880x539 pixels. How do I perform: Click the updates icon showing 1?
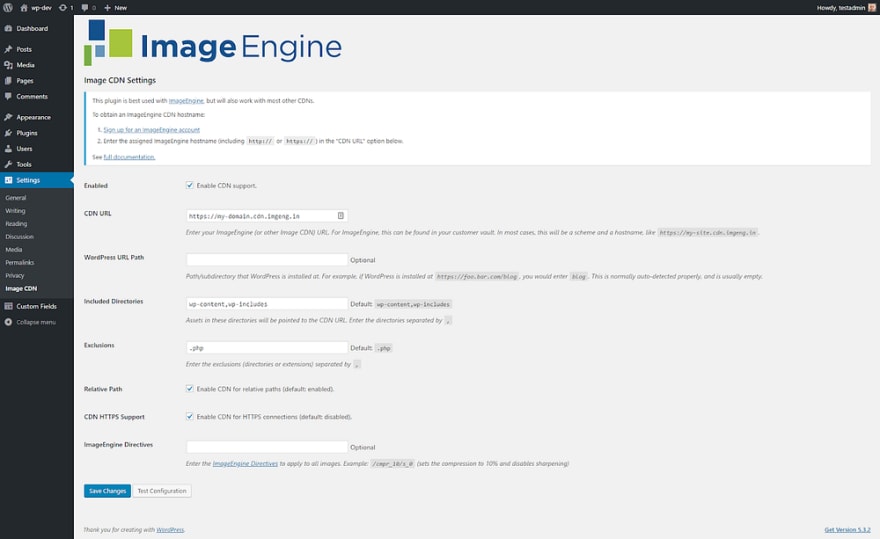click(x=63, y=7)
